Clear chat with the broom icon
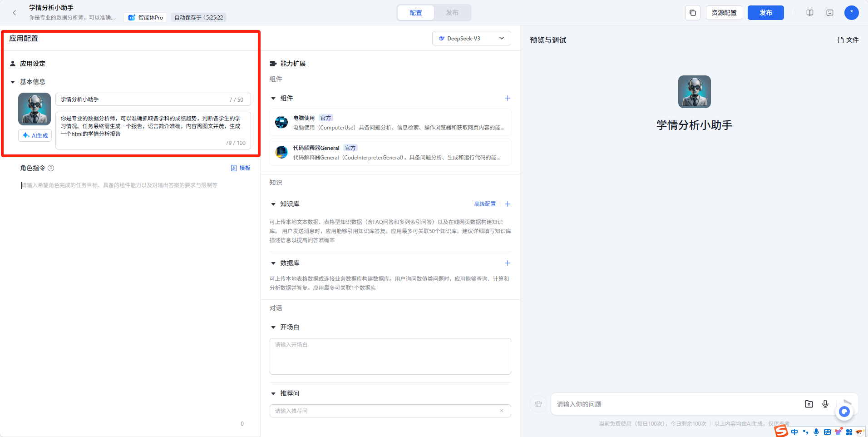 click(538, 404)
